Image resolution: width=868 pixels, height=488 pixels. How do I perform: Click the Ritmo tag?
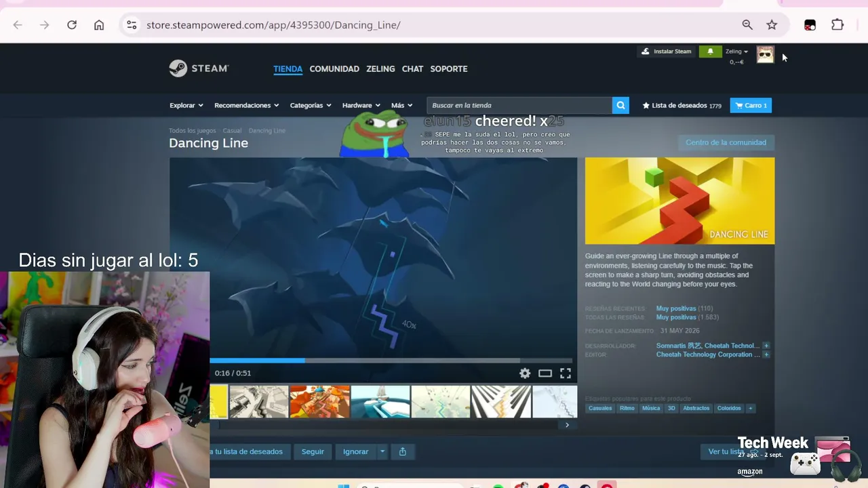(x=627, y=408)
